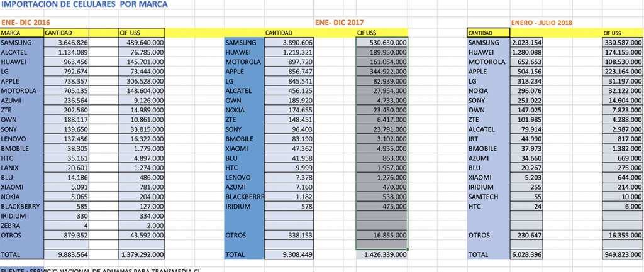This screenshot has height=272, width=644.
Task: Select Lanix CIF value 1.274.000
Action: click(142, 168)
